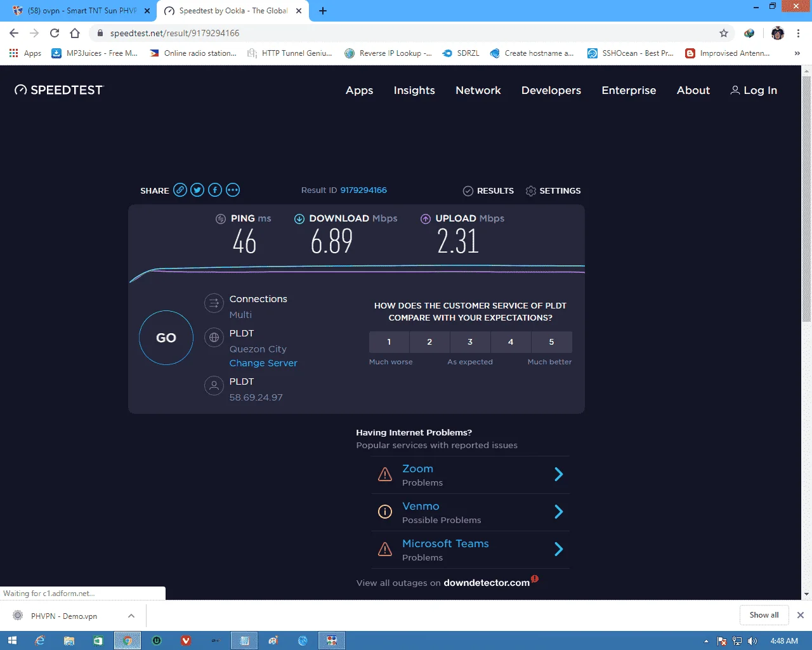Click the Chrome profile avatar

click(778, 33)
